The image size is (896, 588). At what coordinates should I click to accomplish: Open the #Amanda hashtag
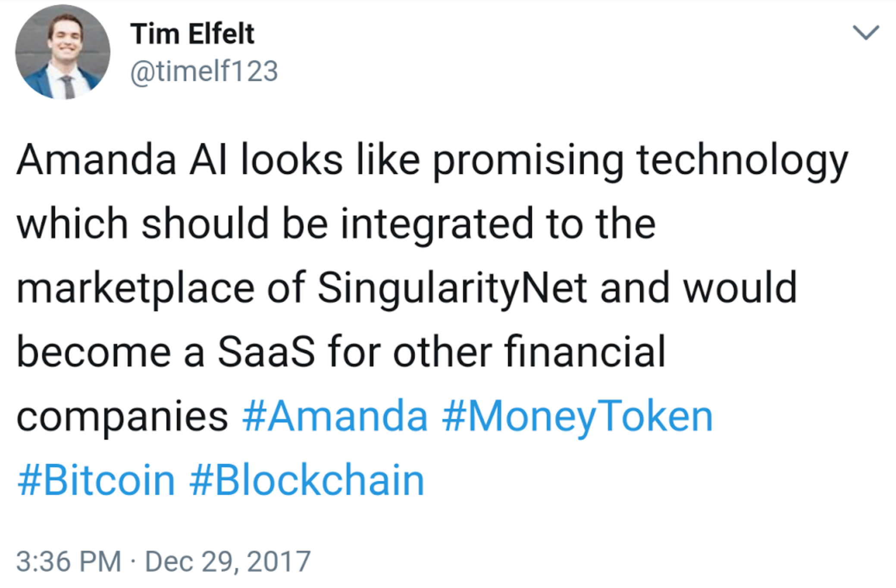tap(335, 416)
